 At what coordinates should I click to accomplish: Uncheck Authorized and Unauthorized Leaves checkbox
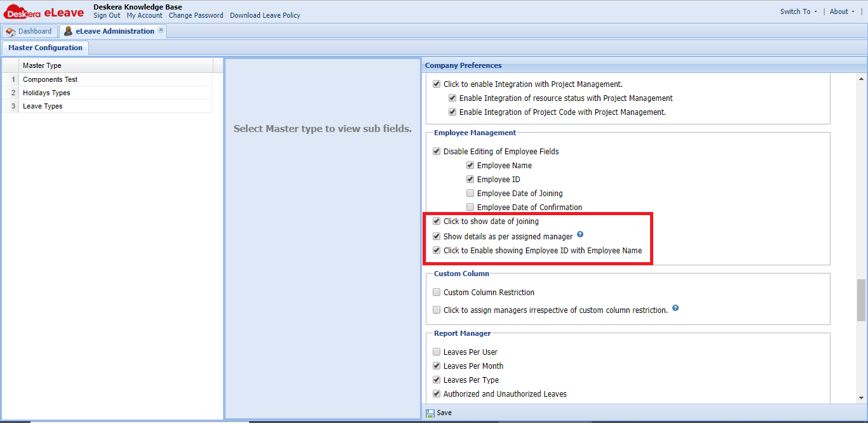437,394
